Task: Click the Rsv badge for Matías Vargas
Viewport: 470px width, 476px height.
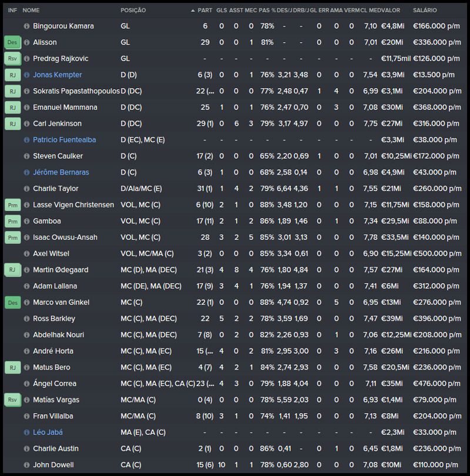Action: [x=12, y=400]
